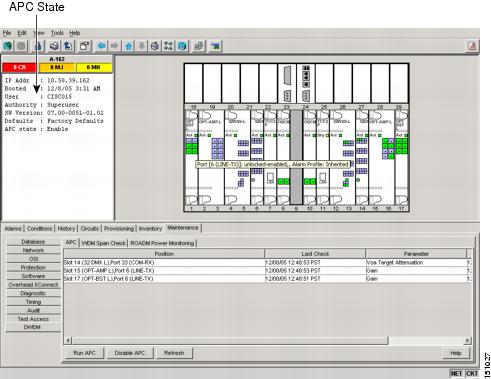
Task: Click the blue up arrow for parent view
Action: point(129,46)
